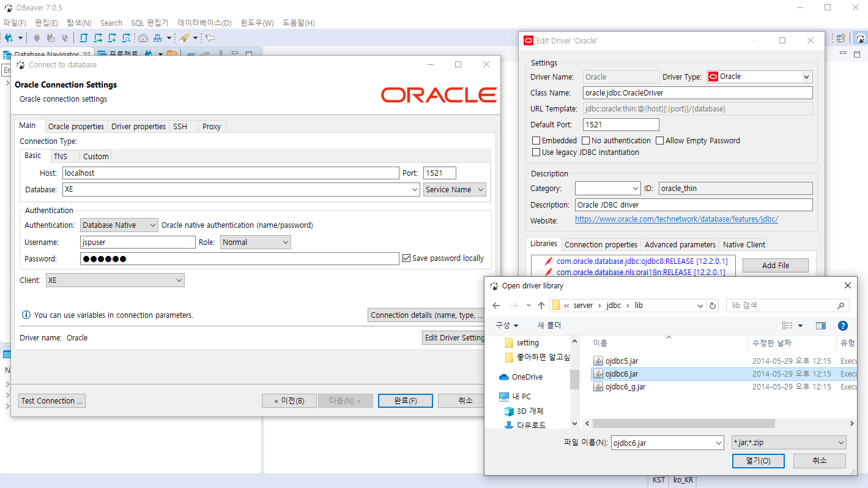Open file dialog help question mark
868x488 pixels.
(843, 326)
